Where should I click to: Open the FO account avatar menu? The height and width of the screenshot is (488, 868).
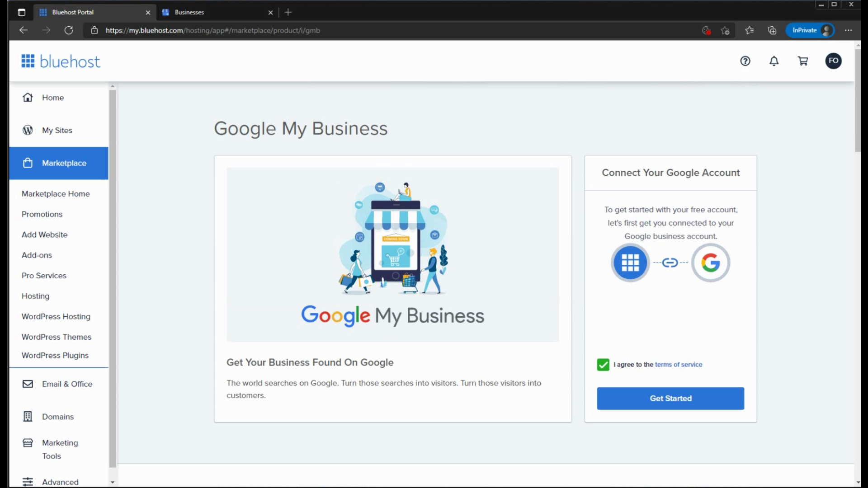pos(833,61)
